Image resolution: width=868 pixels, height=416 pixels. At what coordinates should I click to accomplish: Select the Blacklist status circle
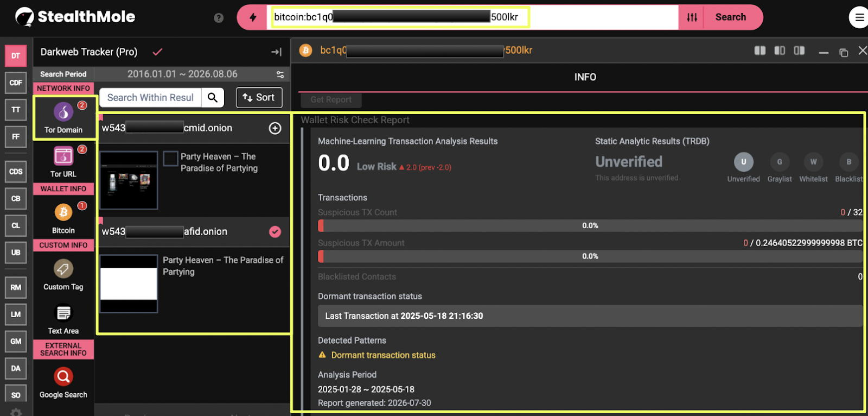[849, 162]
